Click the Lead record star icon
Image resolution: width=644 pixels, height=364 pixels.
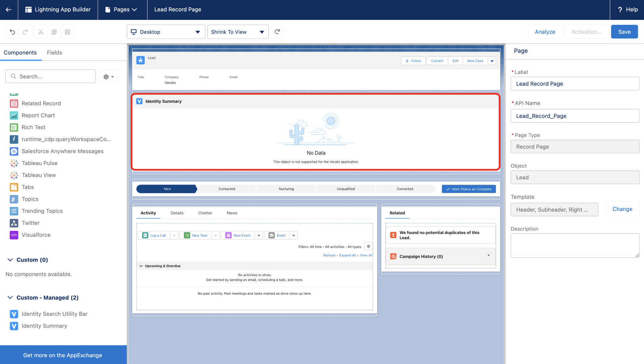point(141,60)
